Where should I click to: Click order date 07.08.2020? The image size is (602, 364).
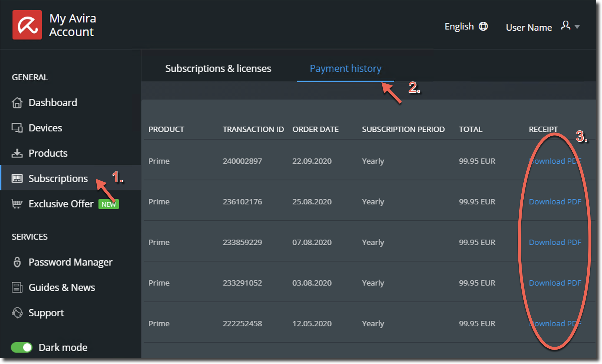coord(312,242)
